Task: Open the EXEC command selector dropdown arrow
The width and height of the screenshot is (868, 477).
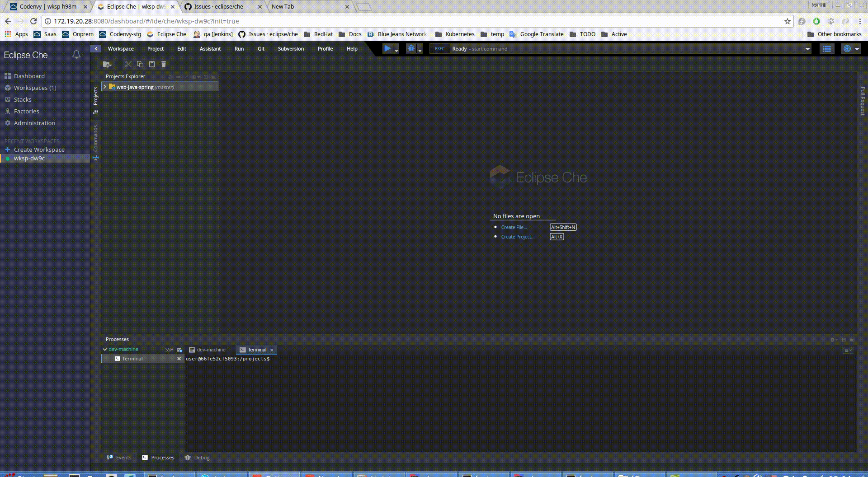Action: tap(807, 49)
